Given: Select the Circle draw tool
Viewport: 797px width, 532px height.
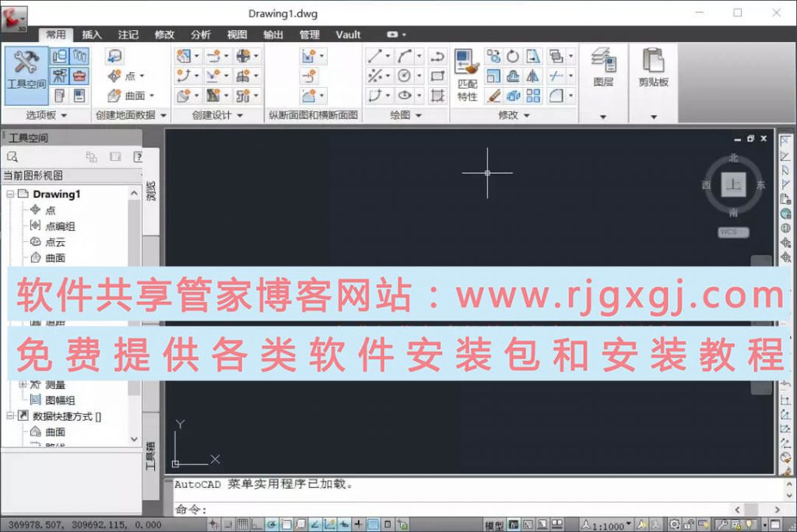Looking at the screenshot, I should [405, 75].
